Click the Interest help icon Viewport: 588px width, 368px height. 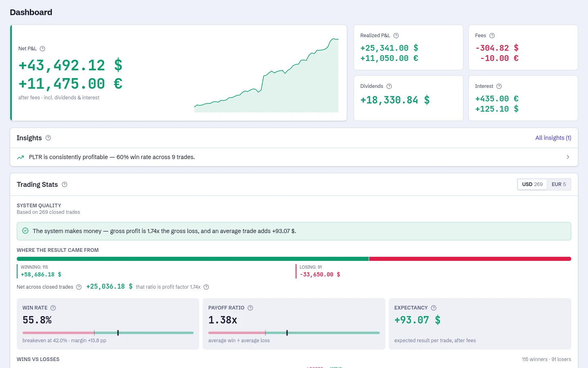pyautogui.click(x=499, y=86)
